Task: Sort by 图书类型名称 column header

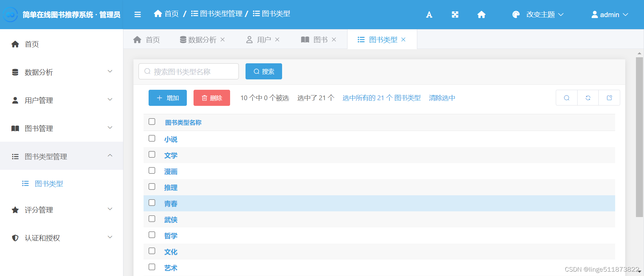Action: (x=183, y=123)
